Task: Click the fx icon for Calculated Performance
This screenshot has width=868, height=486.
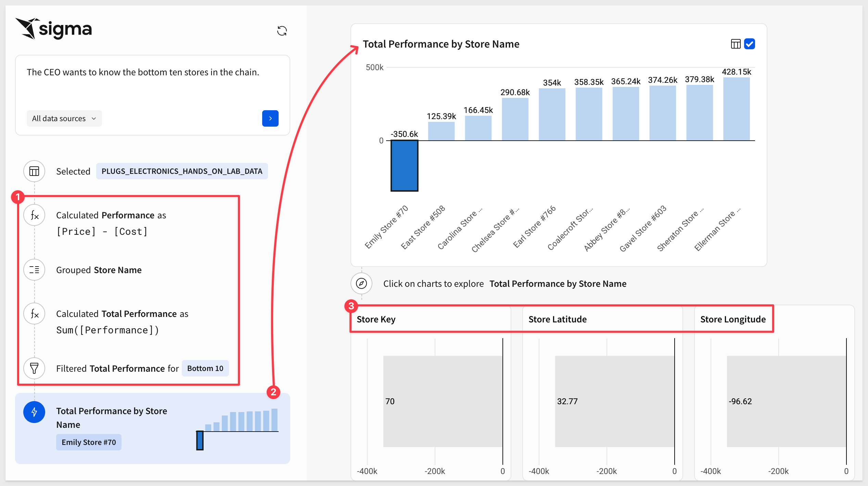Action: coord(34,215)
